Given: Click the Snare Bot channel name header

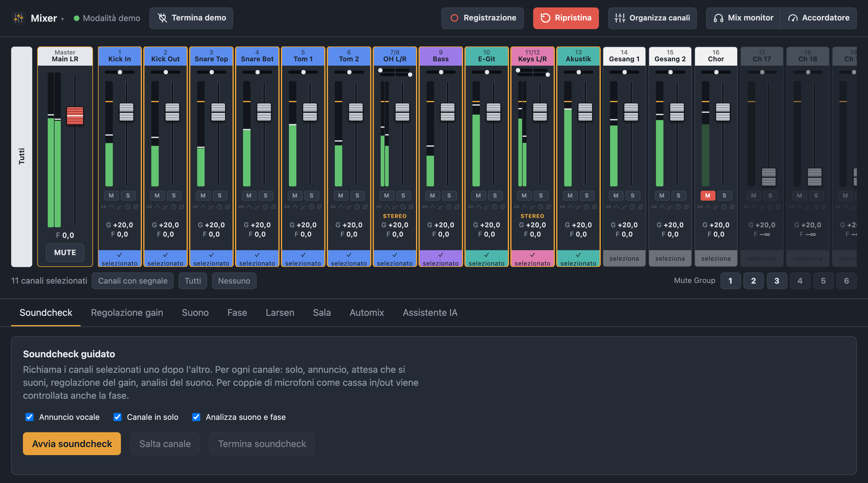Looking at the screenshot, I should coord(257,56).
